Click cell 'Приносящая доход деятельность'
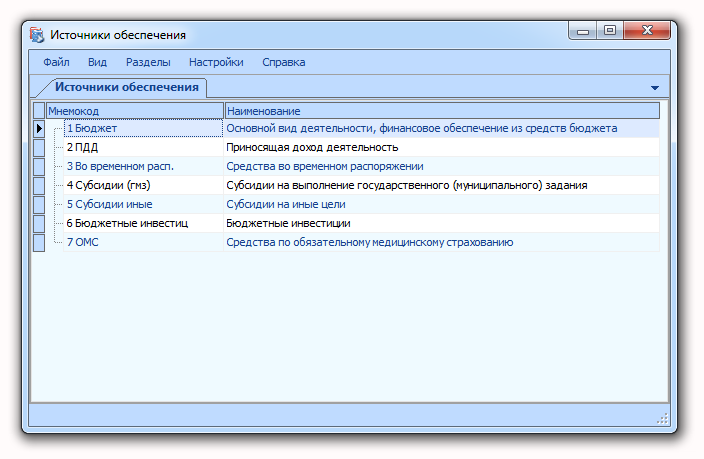The width and height of the screenshot is (704, 459). click(442, 147)
